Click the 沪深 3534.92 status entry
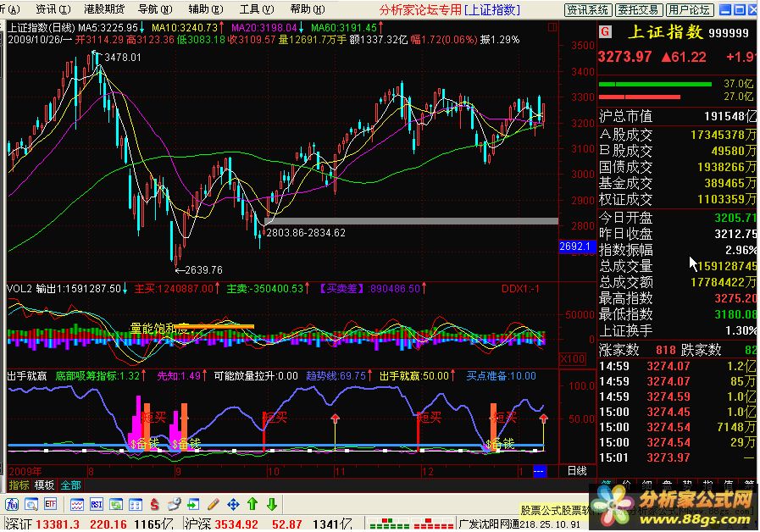The width and height of the screenshot is (760, 532). 269,524
